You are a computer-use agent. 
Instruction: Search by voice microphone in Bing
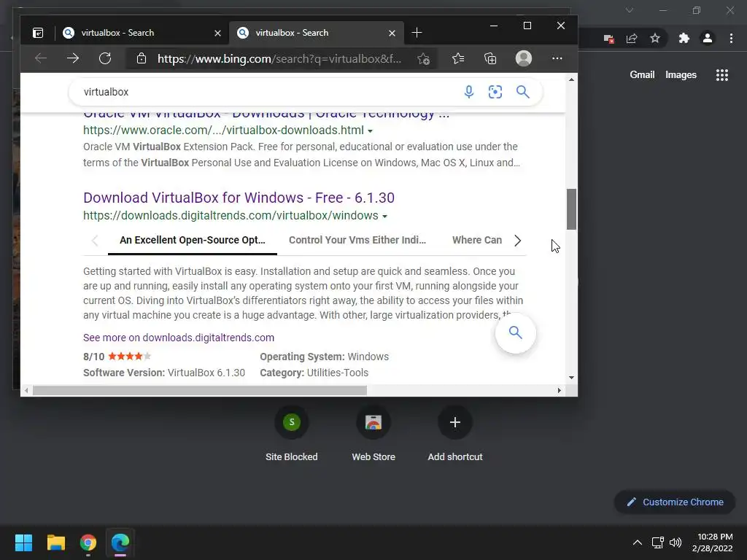coord(469,92)
